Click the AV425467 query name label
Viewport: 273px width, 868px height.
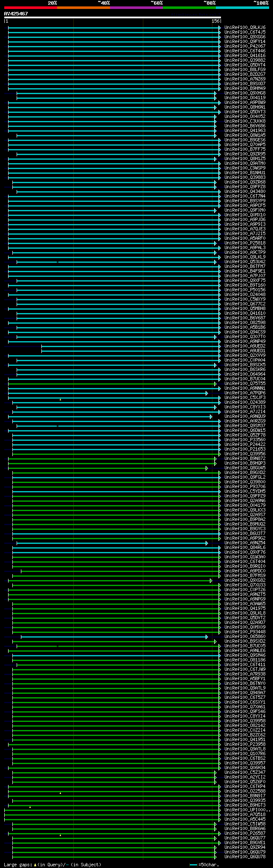pos(16,14)
